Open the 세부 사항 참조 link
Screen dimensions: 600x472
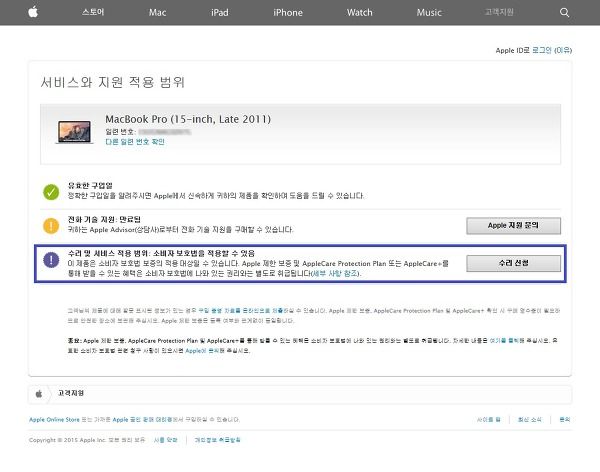[336, 273]
